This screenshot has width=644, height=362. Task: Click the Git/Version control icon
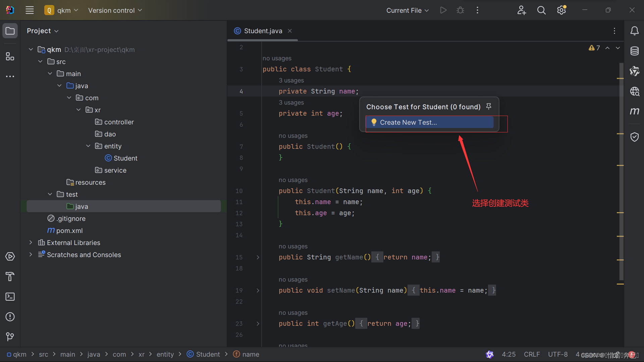(x=10, y=337)
